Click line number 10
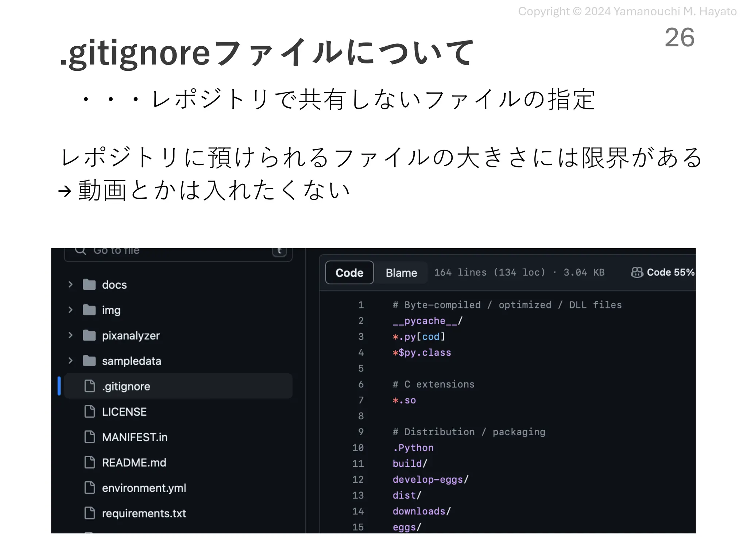The width and height of the screenshot is (747, 560). click(358, 448)
